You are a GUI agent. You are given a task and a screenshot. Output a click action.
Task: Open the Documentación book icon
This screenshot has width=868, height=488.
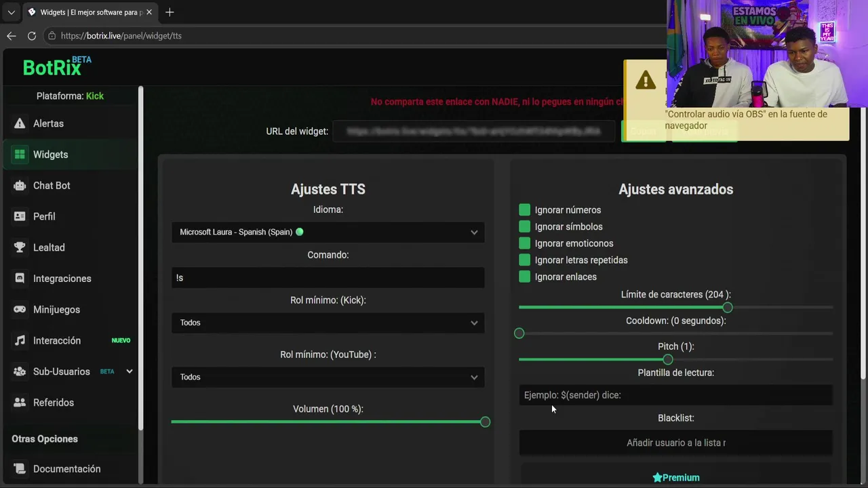pos(20,469)
